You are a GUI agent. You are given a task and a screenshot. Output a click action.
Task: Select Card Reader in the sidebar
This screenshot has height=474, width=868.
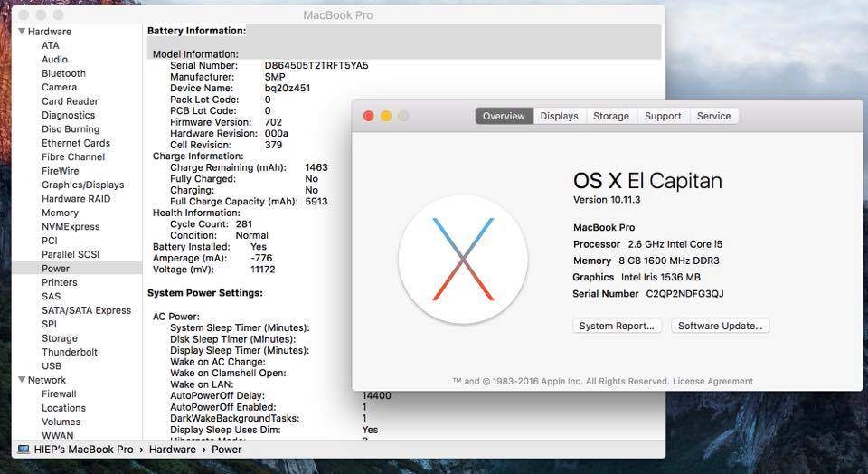click(x=70, y=101)
